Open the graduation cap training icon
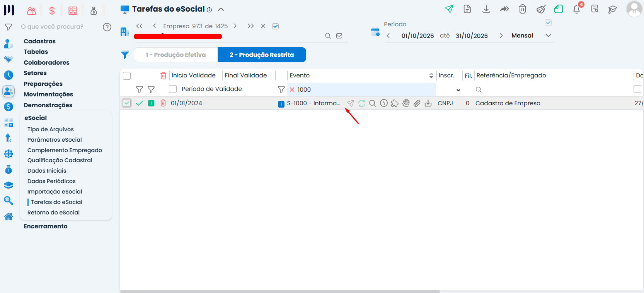Screen dimensions: 644x293 [613, 9]
